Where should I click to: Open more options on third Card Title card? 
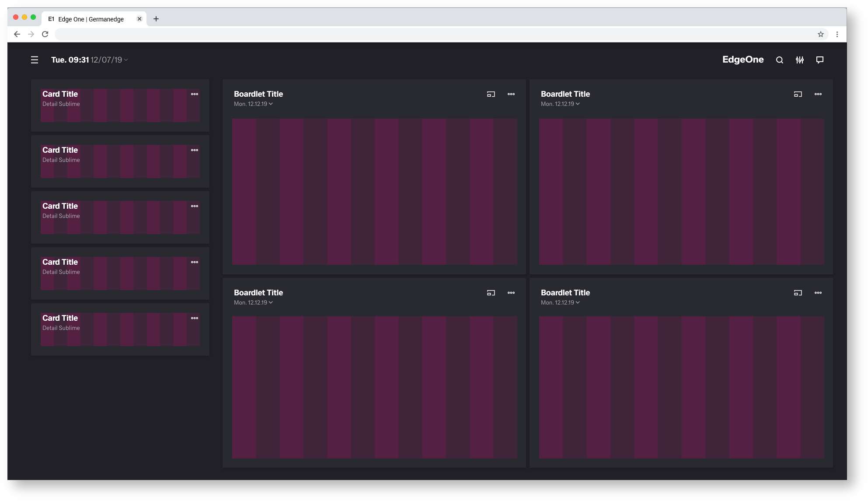pyautogui.click(x=195, y=206)
